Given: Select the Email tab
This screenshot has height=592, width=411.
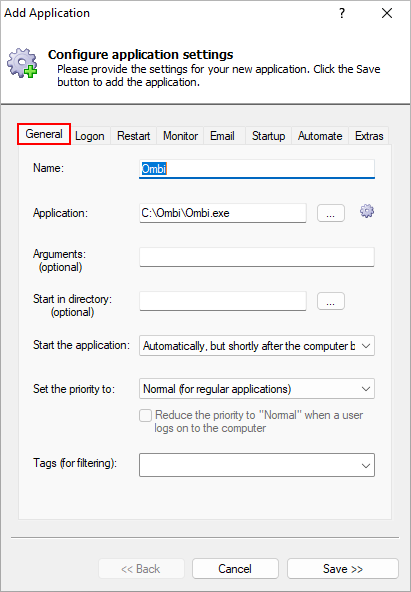Looking at the screenshot, I should (x=222, y=136).
